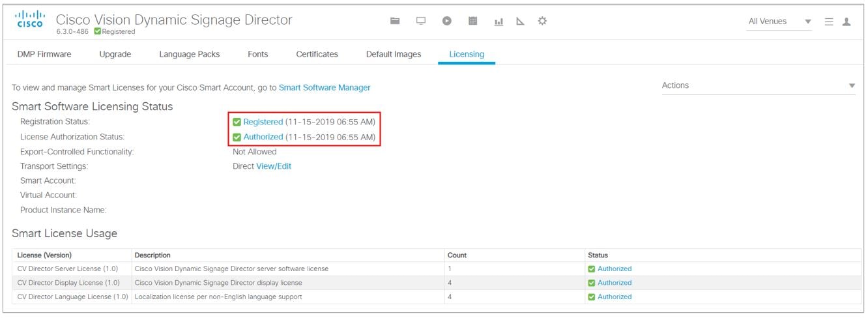Screen dimensions: 868x318
Task: Click green check icon beside header Registered
Action: point(98,31)
